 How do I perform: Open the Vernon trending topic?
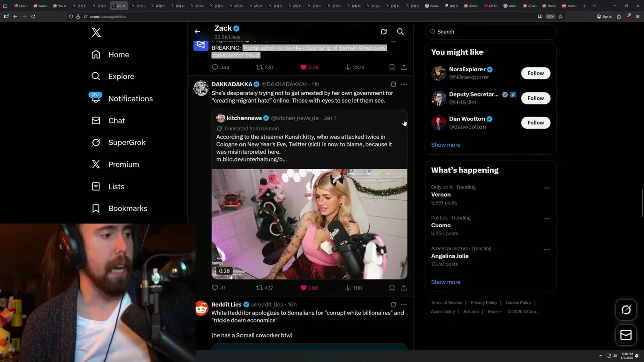pyautogui.click(x=441, y=195)
